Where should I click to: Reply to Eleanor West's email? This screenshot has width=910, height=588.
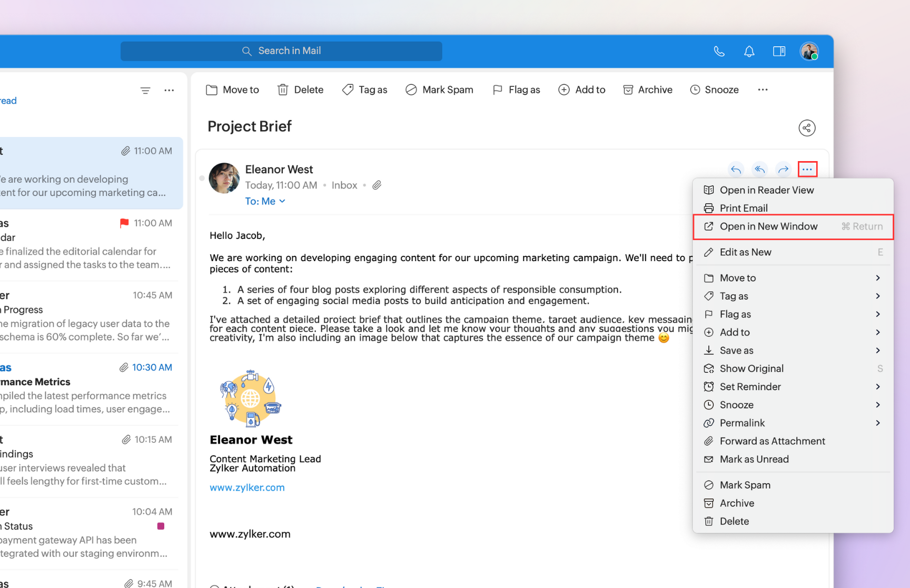tap(736, 170)
